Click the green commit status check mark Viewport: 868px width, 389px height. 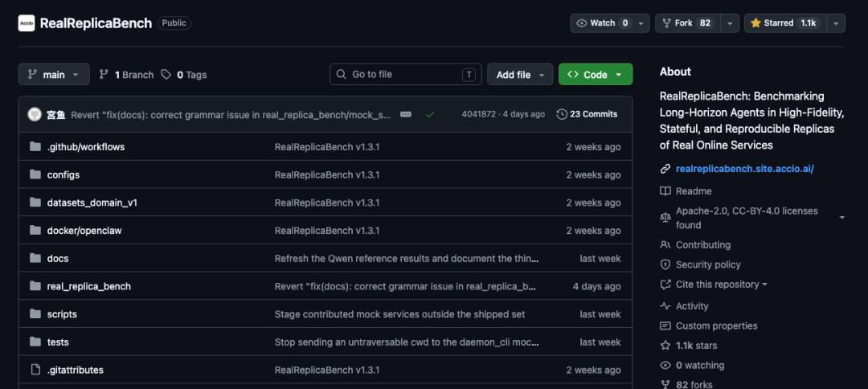[x=430, y=115]
